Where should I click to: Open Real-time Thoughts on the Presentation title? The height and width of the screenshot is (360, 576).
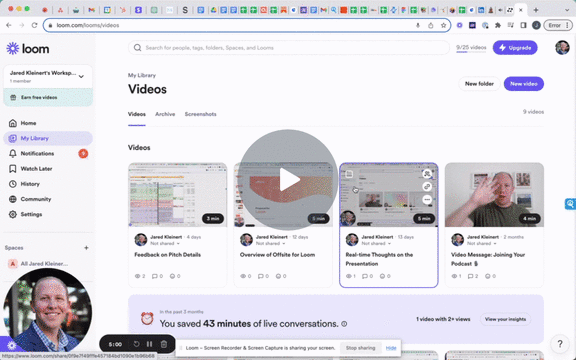(379, 259)
